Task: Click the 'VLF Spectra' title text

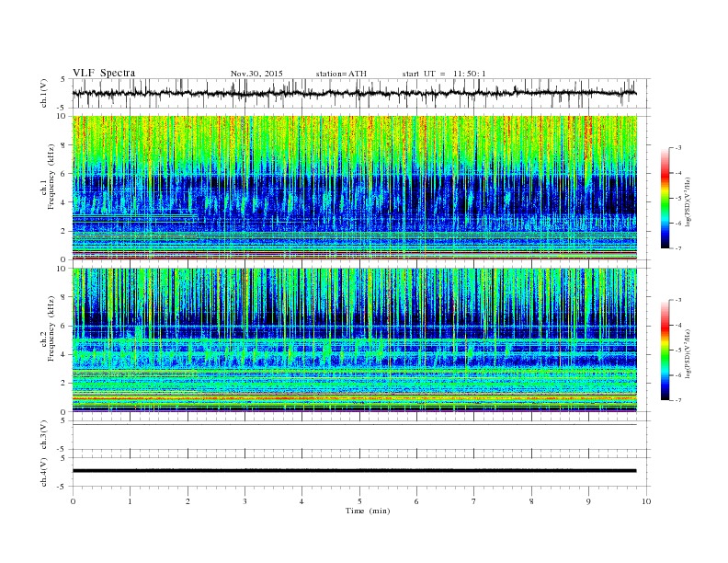Action: (x=104, y=73)
